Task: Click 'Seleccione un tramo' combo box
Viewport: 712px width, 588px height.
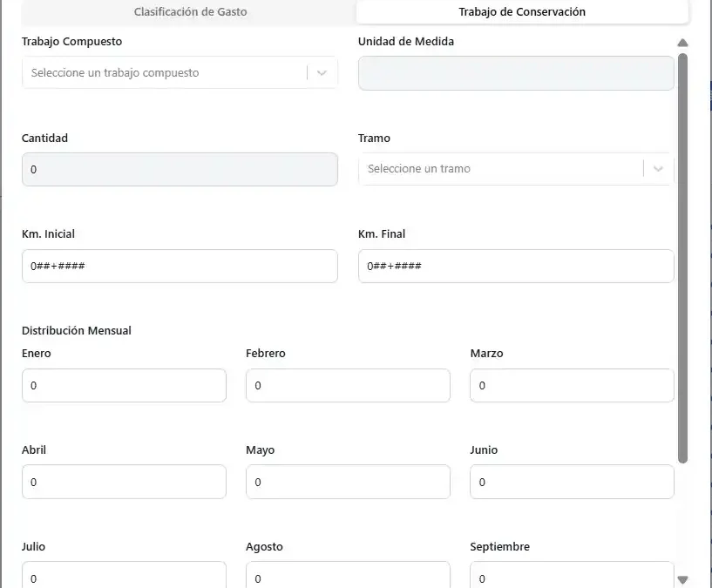Action: pyautogui.click(x=501, y=169)
